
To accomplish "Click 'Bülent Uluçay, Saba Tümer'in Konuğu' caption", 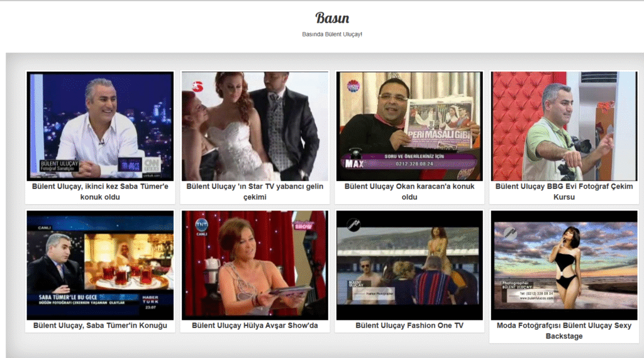I will [x=100, y=325].
